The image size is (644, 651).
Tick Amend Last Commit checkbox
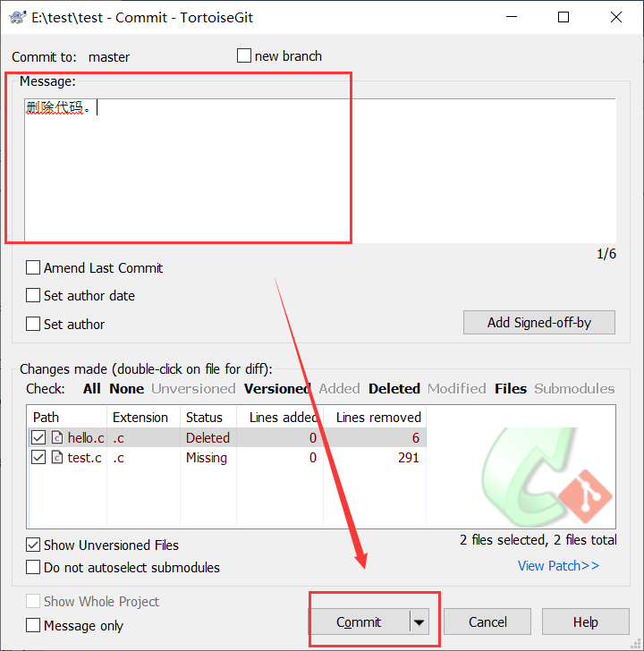click(x=33, y=267)
